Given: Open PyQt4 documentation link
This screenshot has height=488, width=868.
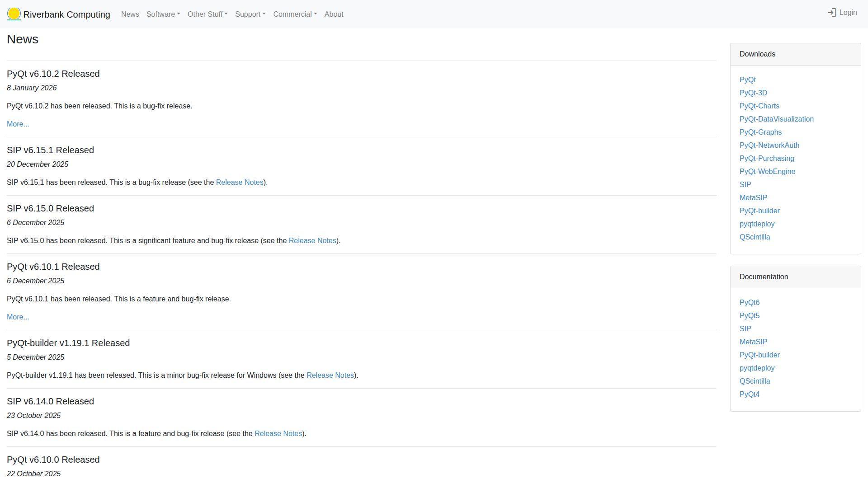Looking at the screenshot, I should [749, 394].
